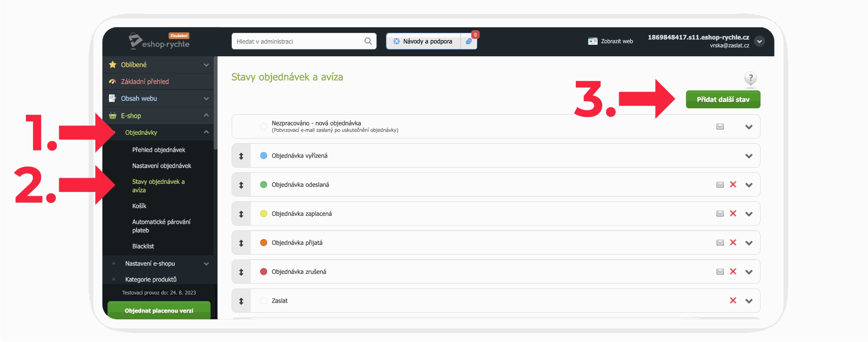
Task: Expand the Nezpracováno - nová objednávka row
Action: coord(749,127)
